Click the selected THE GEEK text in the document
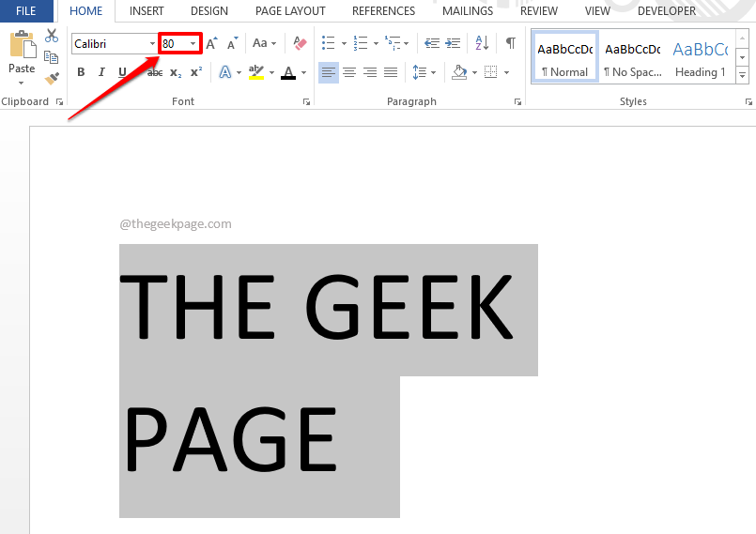This screenshot has width=756, height=534. [317, 308]
